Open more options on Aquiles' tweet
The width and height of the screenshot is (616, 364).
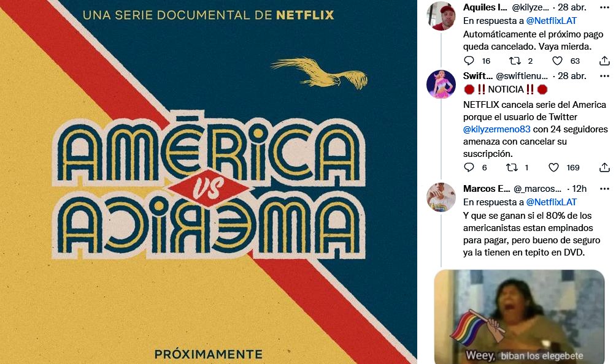604,7
